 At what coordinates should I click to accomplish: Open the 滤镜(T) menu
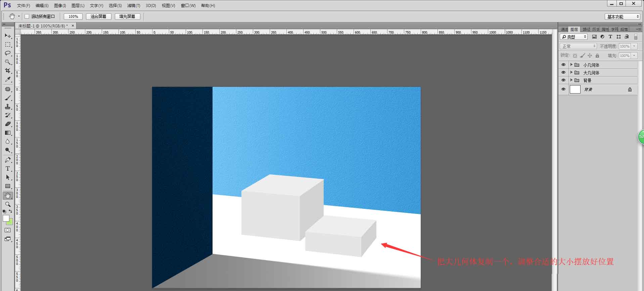(133, 6)
